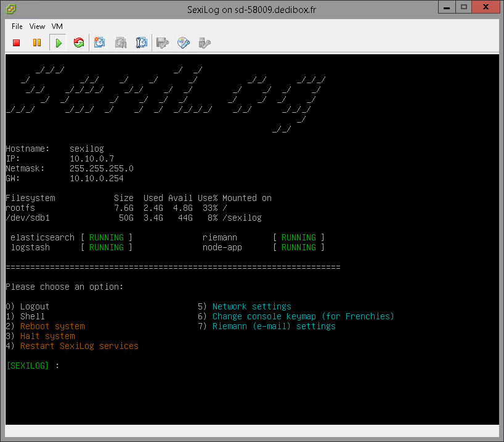The image size is (504, 442).
Task: Click the '1) Shell' option text
Action: pyautogui.click(x=25, y=316)
